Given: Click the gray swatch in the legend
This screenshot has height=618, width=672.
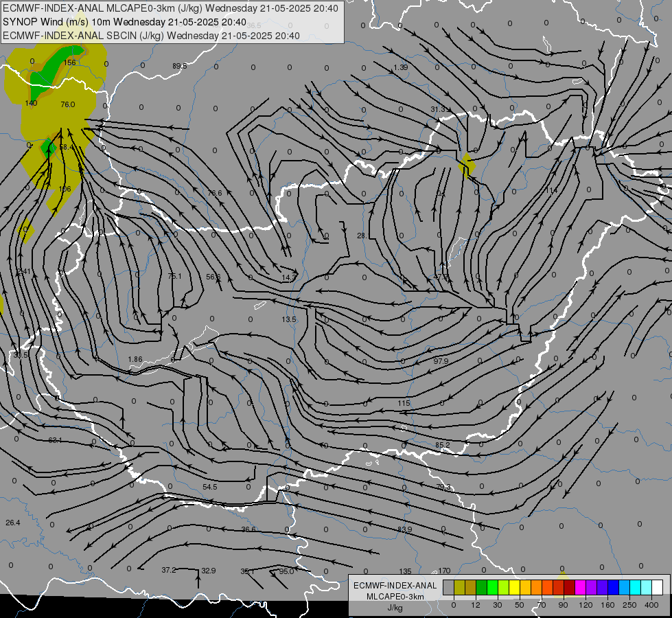Looking at the screenshot, I should click(x=448, y=587).
